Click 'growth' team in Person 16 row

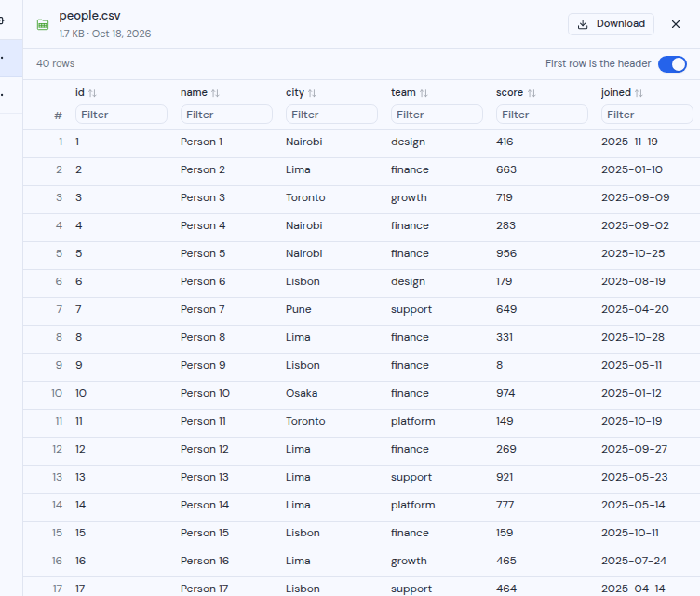click(x=409, y=561)
